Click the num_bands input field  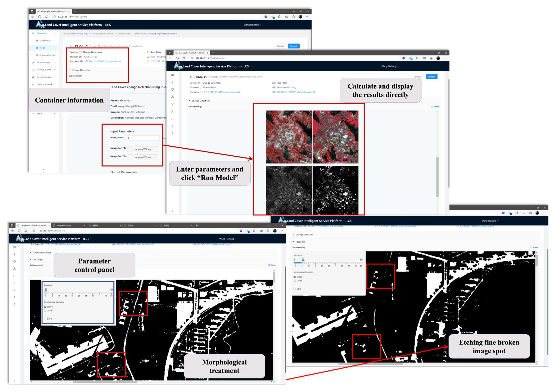tap(143, 138)
